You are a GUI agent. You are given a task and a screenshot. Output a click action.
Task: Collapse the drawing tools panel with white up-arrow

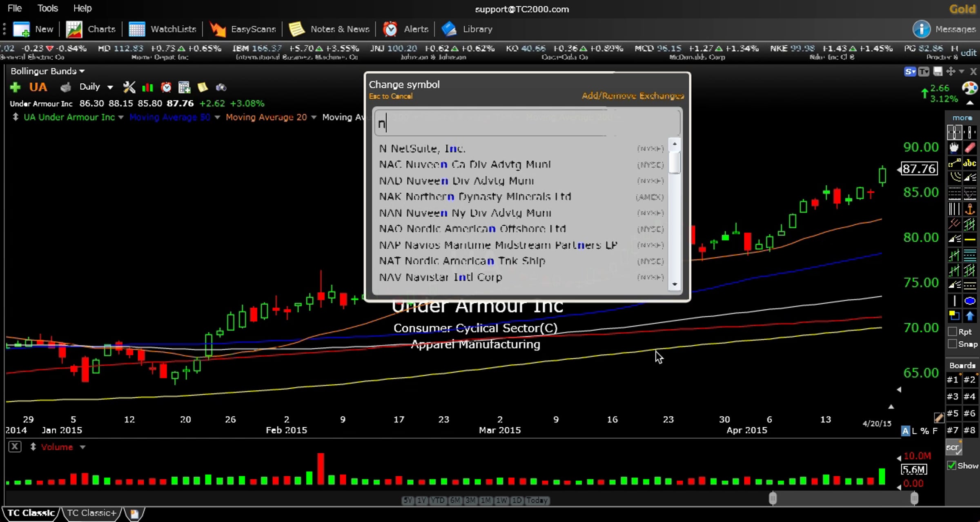[x=970, y=103]
